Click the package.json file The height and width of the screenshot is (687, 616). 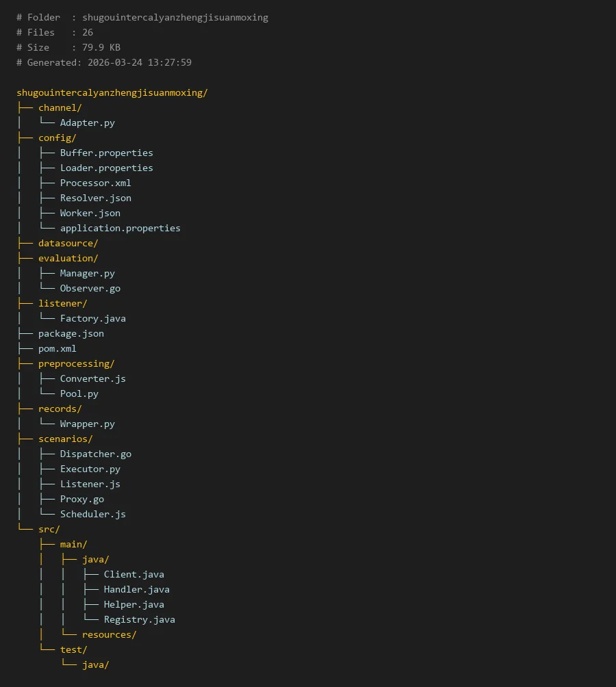click(x=70, y=333)
